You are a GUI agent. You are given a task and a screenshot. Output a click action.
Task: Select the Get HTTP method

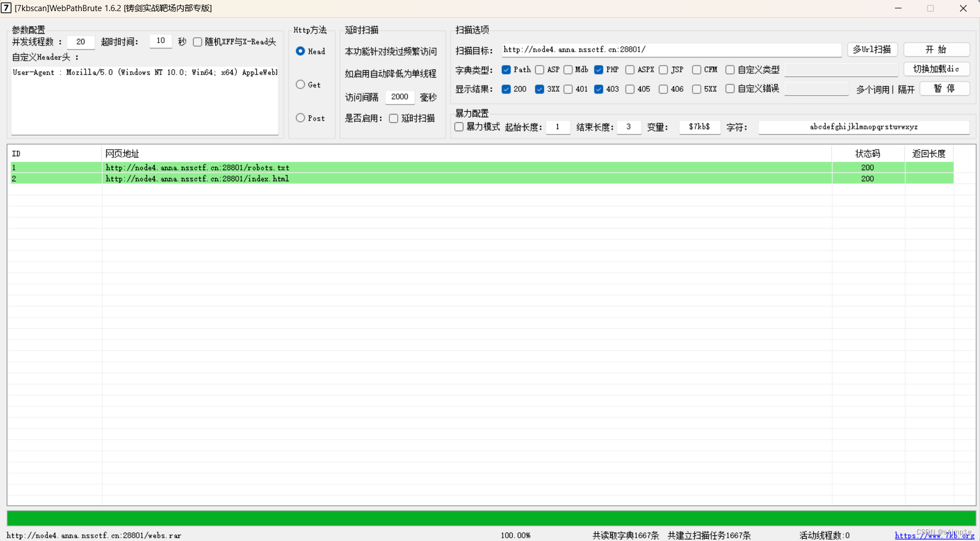click(x=300, y=85)
